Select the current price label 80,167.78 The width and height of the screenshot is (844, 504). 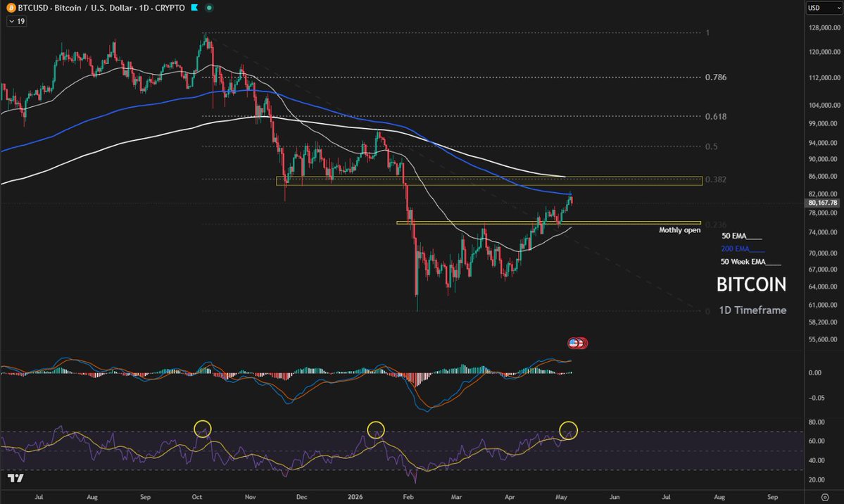[822, 203]
